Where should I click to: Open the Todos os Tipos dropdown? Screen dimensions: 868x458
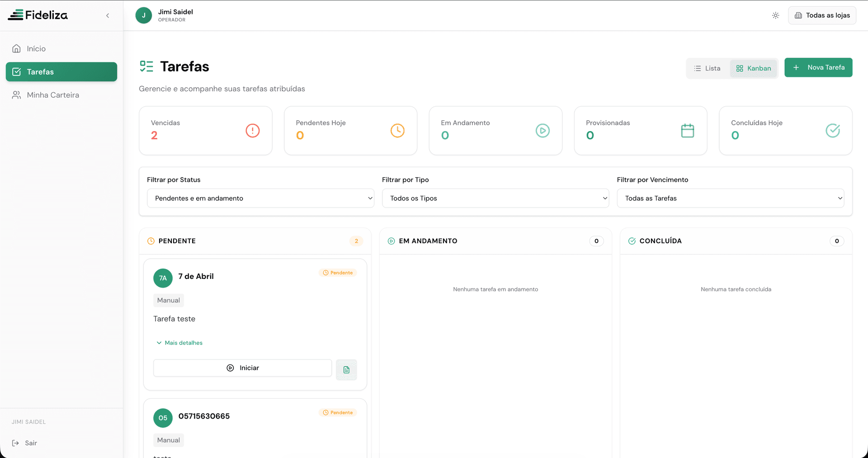(x=495, y=198)
